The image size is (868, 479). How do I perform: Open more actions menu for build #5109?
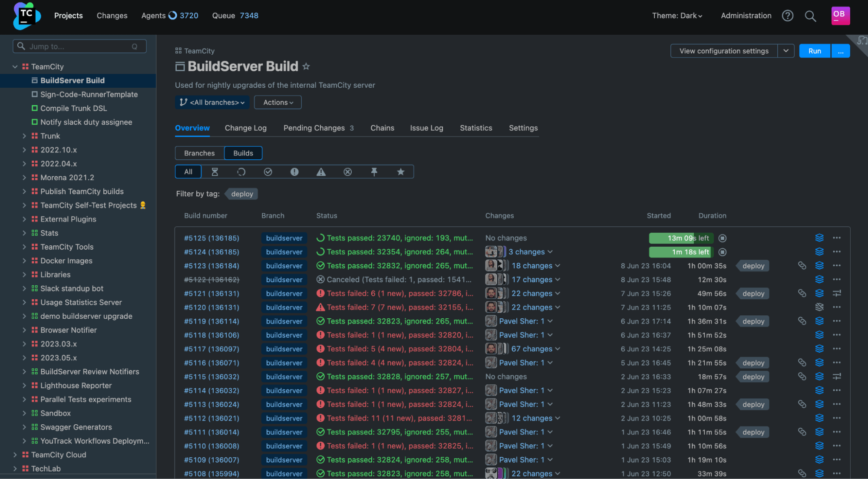837,459
